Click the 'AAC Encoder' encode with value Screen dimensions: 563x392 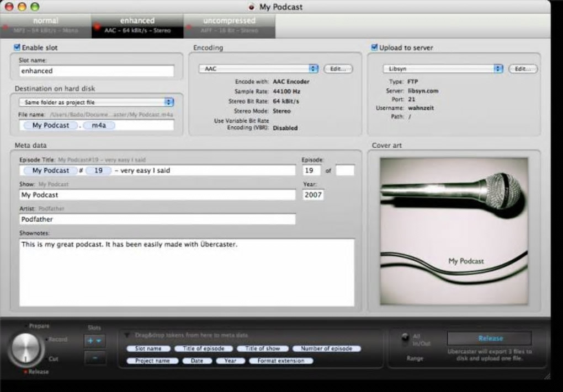tap(291, 82)
